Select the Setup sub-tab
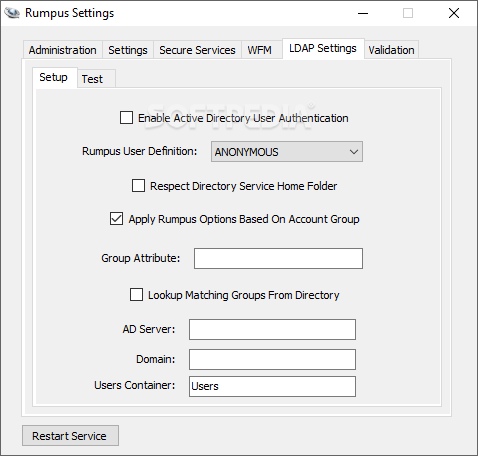This screenshot has height=456, width=478. click(x=54, y=78)
